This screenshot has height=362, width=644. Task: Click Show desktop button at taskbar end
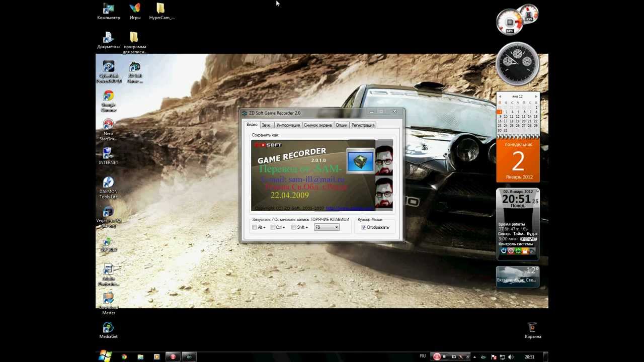pos(546,357)
